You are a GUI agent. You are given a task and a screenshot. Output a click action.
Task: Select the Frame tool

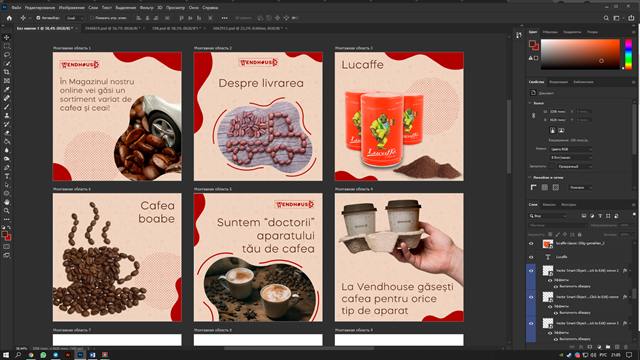point(7,81)
